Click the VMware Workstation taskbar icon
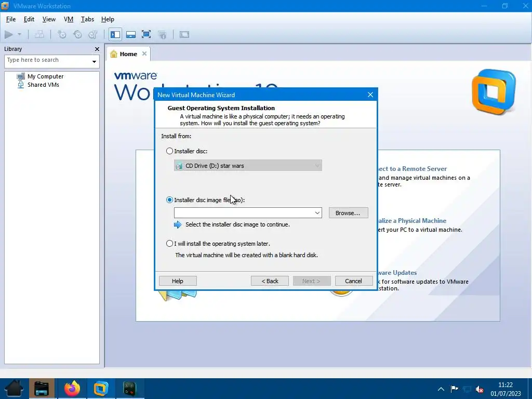Viewport: 532px width, 399px height. [x=101, y=389]
